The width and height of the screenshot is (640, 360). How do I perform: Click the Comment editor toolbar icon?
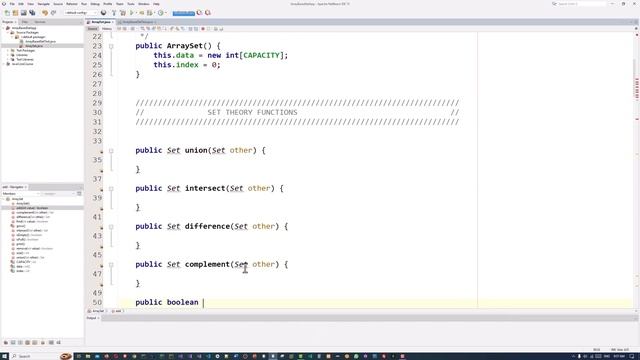tap(216, 29)
